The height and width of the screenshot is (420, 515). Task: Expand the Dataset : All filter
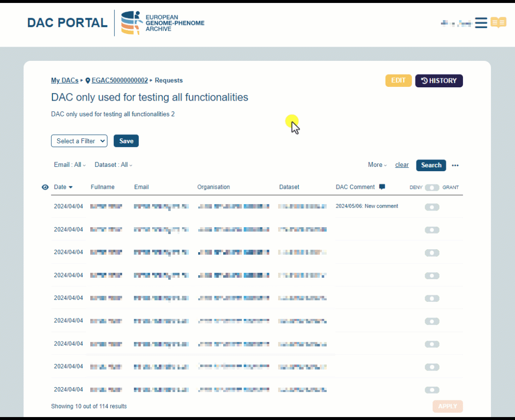[113, 165]
